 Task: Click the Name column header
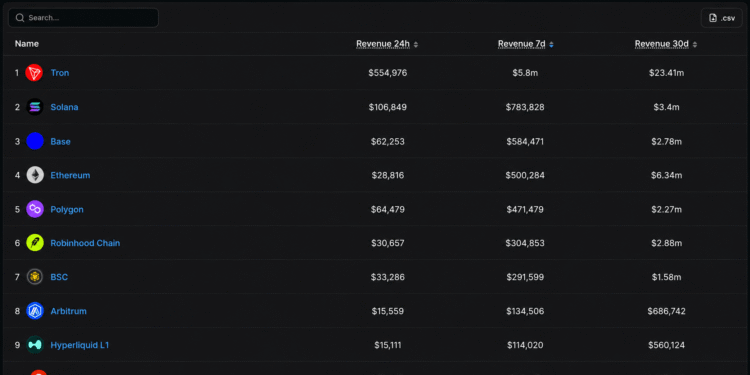point(27,44)
